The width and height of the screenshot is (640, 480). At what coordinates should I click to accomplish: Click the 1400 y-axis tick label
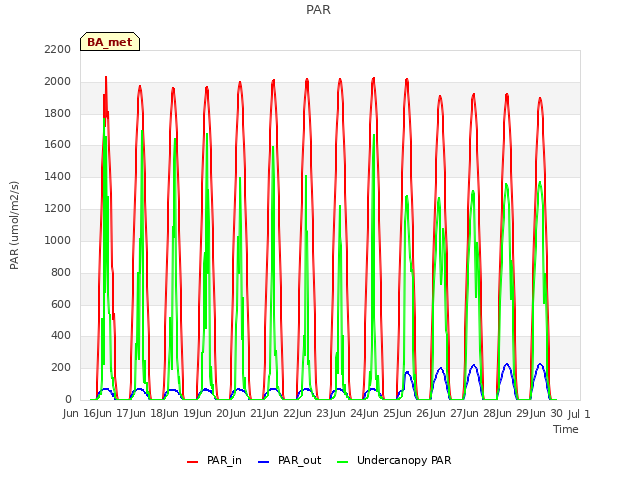pyautogui.click(x=58, y=176)
